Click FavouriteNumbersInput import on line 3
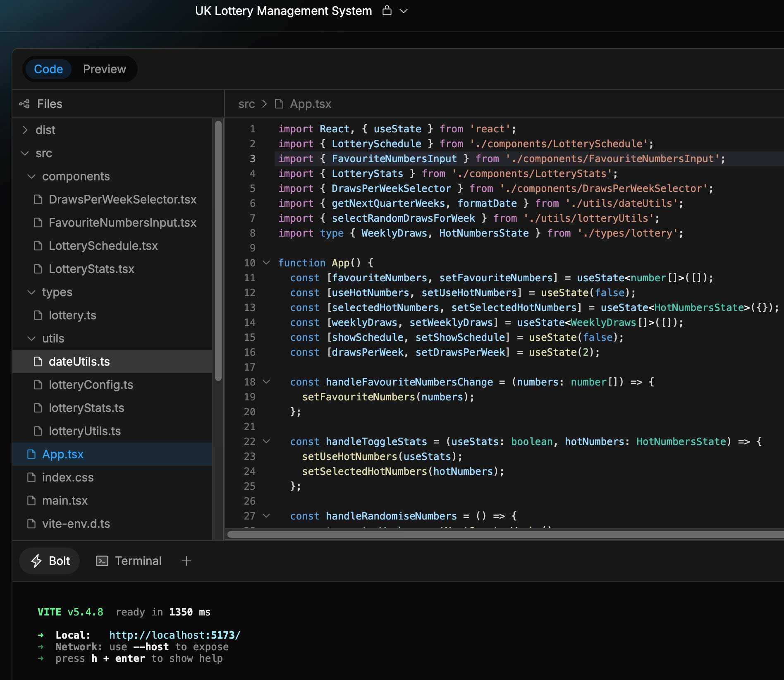Screen dimensions: 784x680 click(394, 158)
